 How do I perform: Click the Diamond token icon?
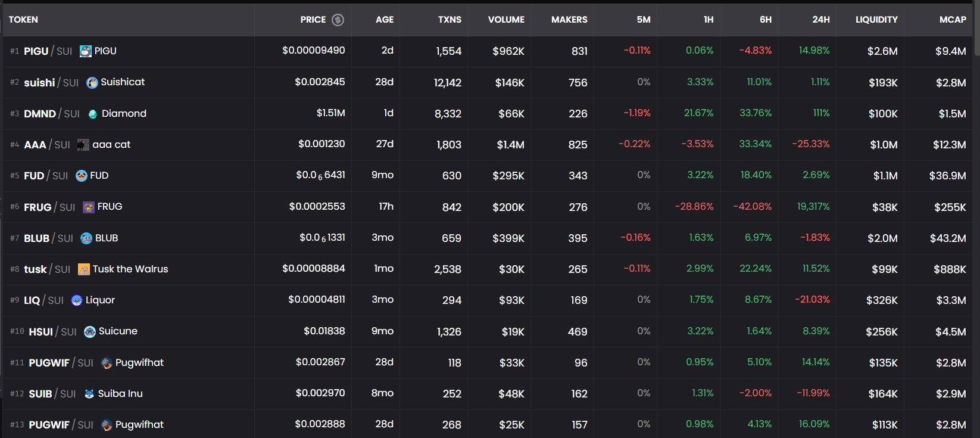(x=93, y=114)
